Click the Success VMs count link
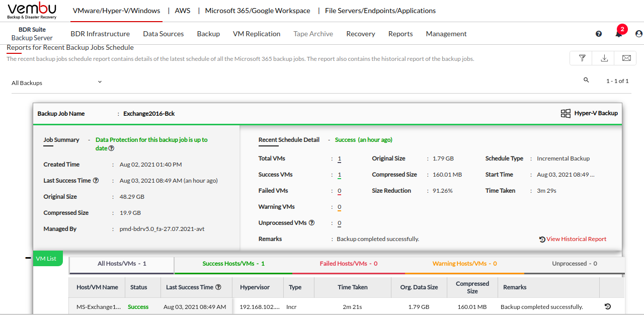 pos(340,175)
